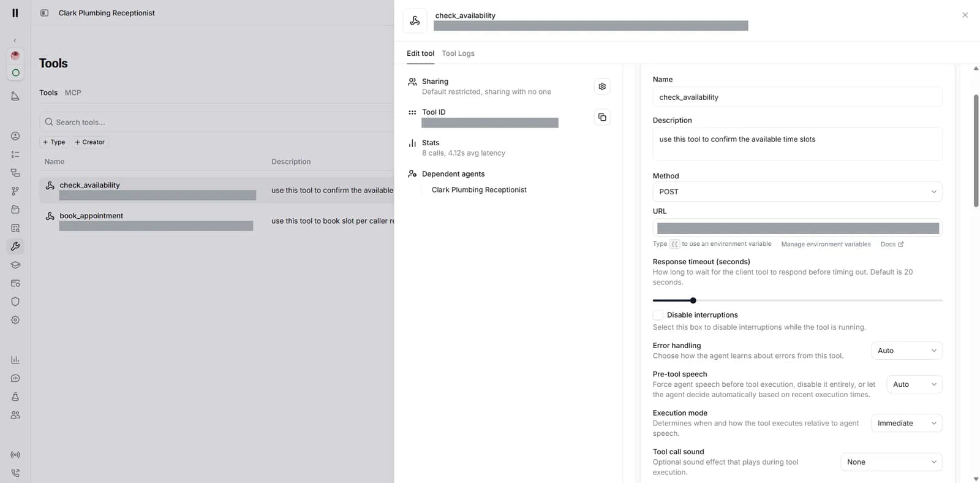Select the Tools tab under the heading

[48, 93]
